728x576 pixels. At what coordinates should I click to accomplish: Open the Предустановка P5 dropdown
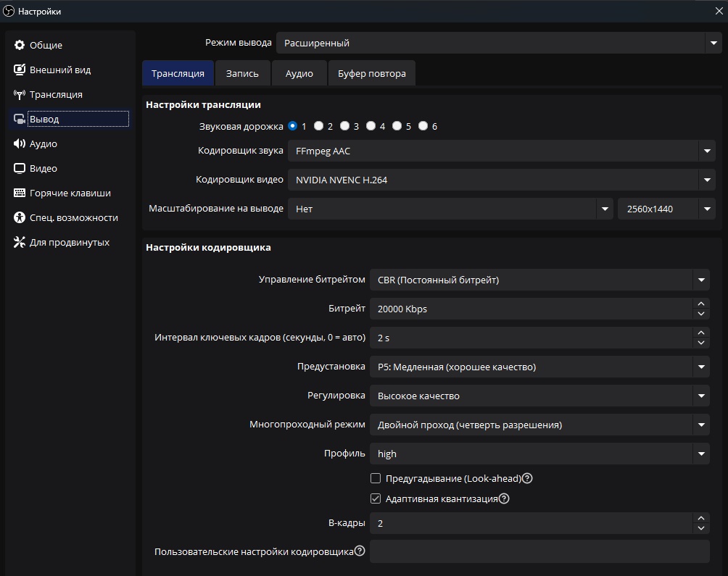(x=539, y=367)
